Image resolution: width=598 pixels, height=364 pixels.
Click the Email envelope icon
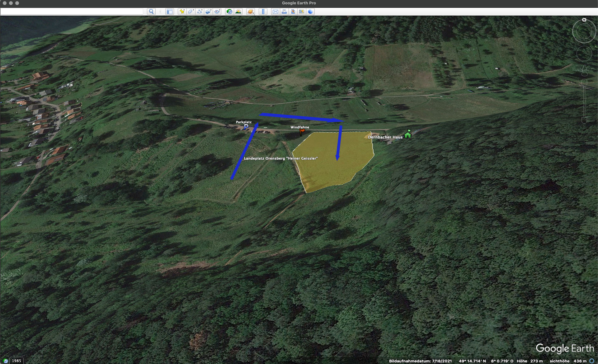(275, 12)
